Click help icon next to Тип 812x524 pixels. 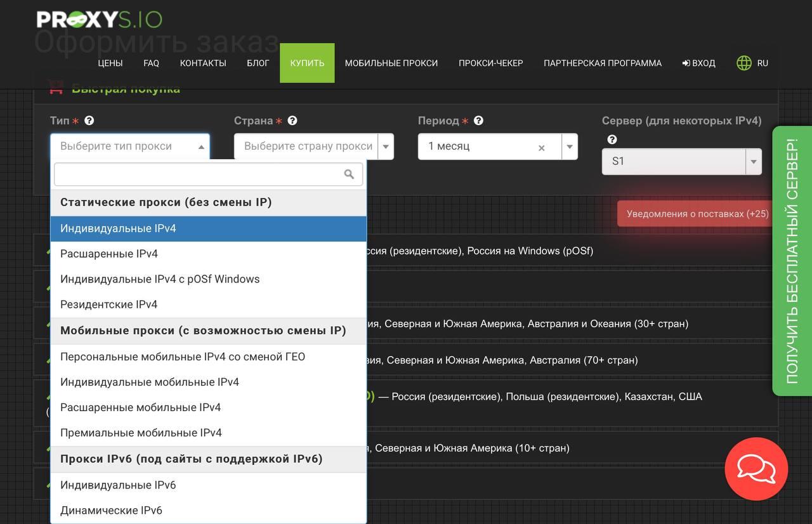[89, 121]
